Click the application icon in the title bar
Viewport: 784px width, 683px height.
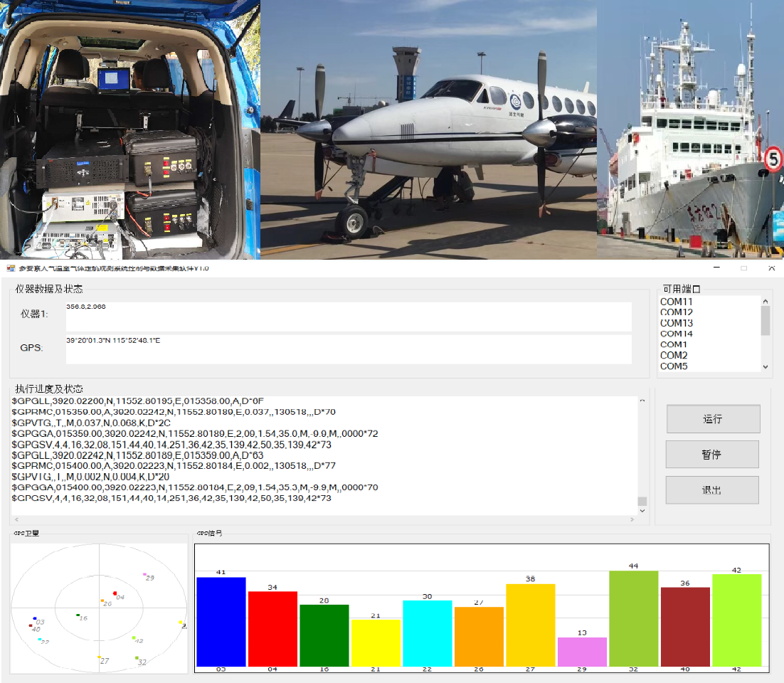pos(11,268)
